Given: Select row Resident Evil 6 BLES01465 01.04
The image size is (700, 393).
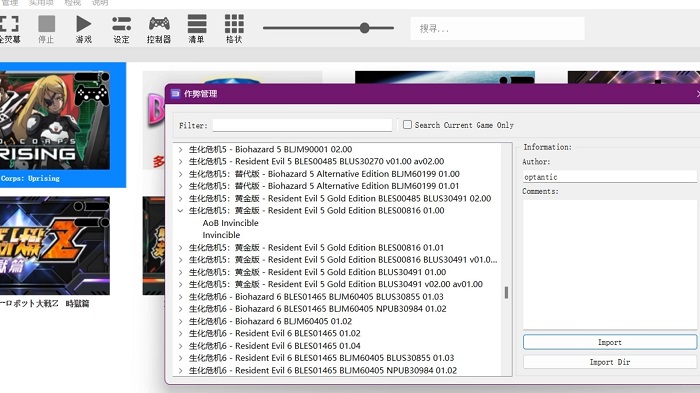Looking at the screenshot, I should pos(275,346).
